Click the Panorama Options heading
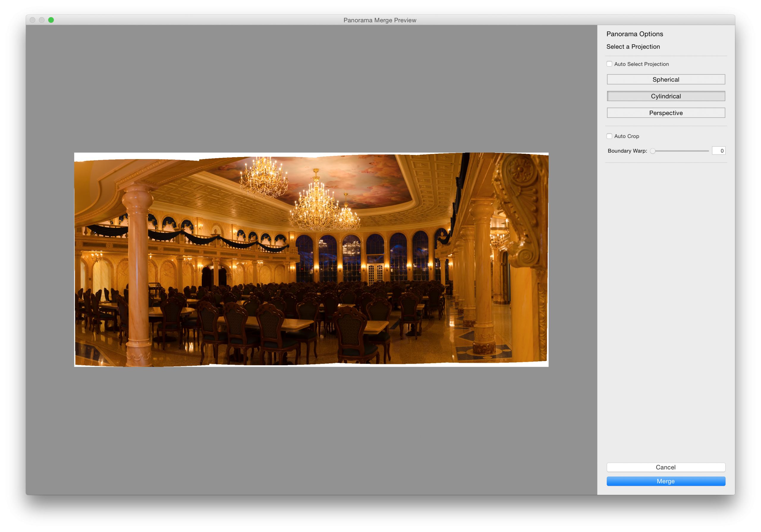 pos(634,34)
